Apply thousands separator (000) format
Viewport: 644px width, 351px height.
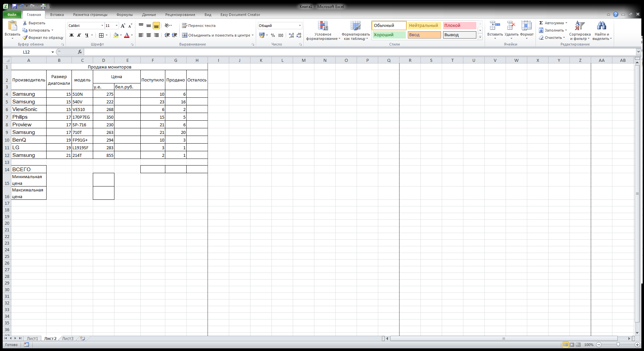click(x=281, y=35)
